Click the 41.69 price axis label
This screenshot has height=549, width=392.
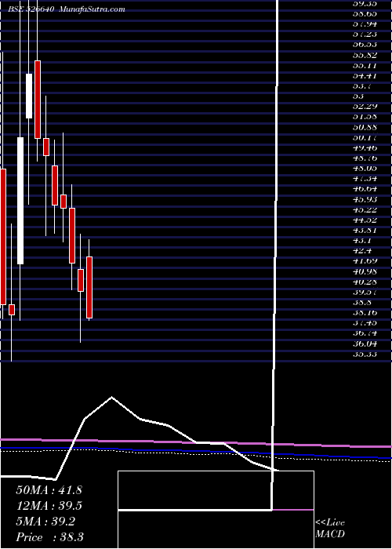(x=365, y=261)
